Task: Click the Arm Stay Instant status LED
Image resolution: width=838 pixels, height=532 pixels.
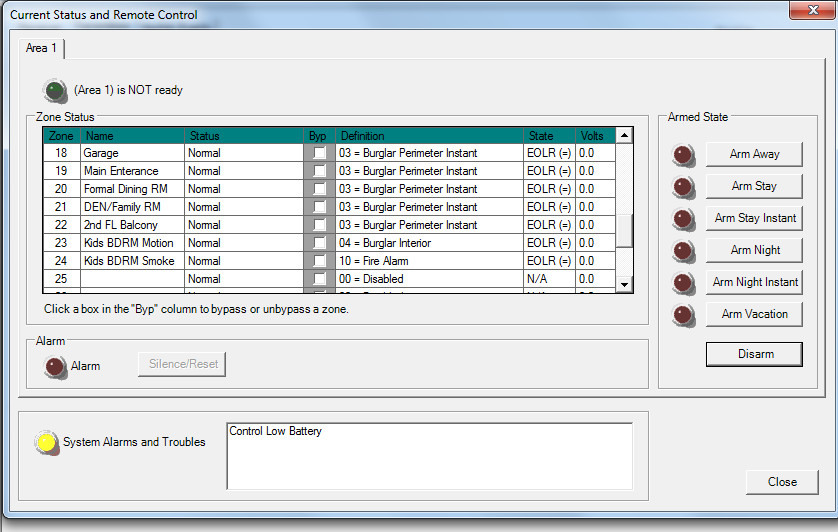Action: 684,219
